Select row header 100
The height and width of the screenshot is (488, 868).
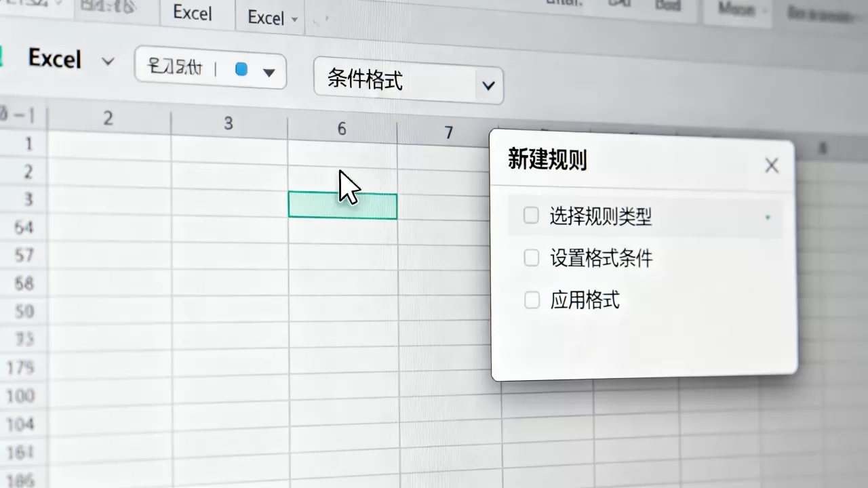tap(20, 396)
